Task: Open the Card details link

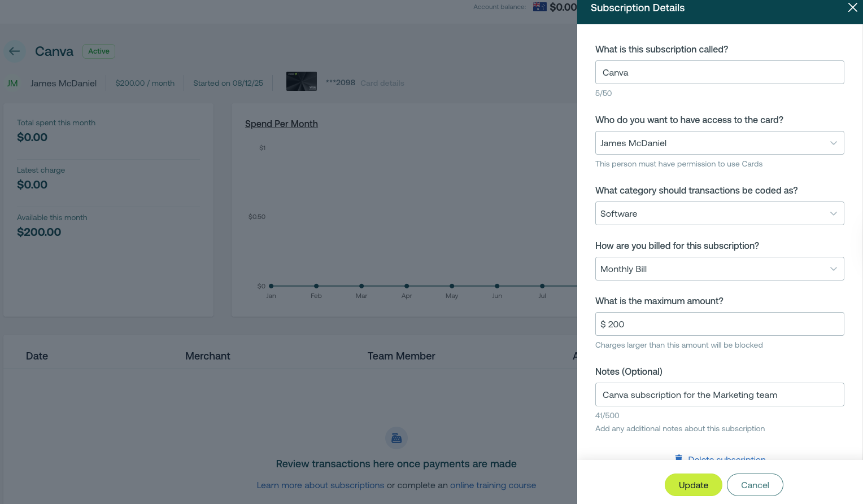Action: (382, 83)
